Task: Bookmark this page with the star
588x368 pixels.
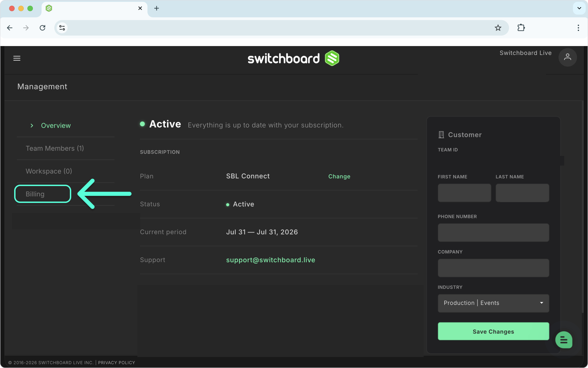Action: [x=498, y=28]
